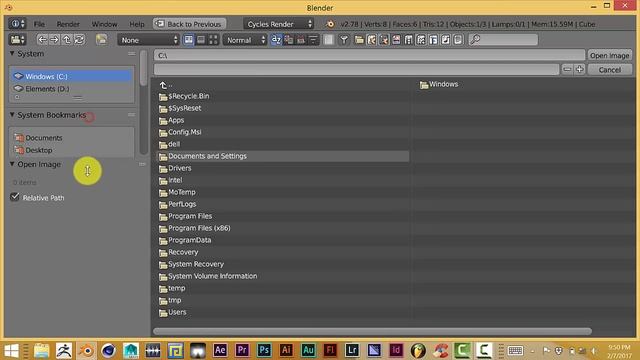Click the Cancel button
The width and height of the screenshot is (640, 360).
coord(609,69)
